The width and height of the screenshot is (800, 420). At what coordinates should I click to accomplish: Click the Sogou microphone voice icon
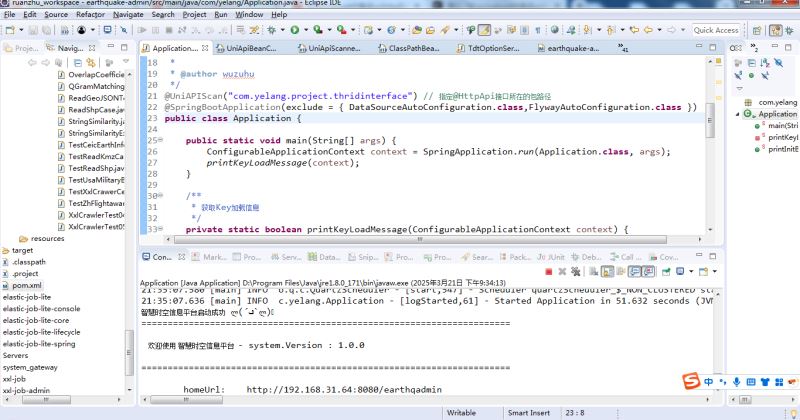(737, 382)
